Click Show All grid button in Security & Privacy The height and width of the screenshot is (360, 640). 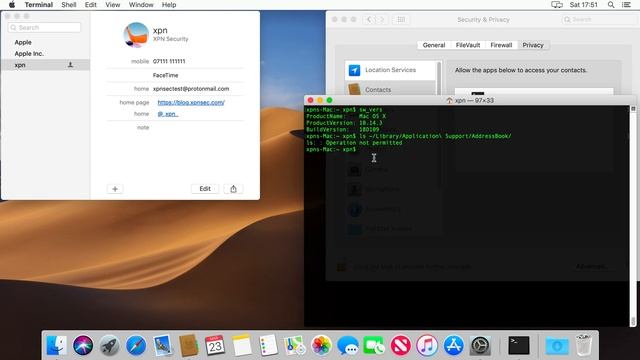click(401, 20)
